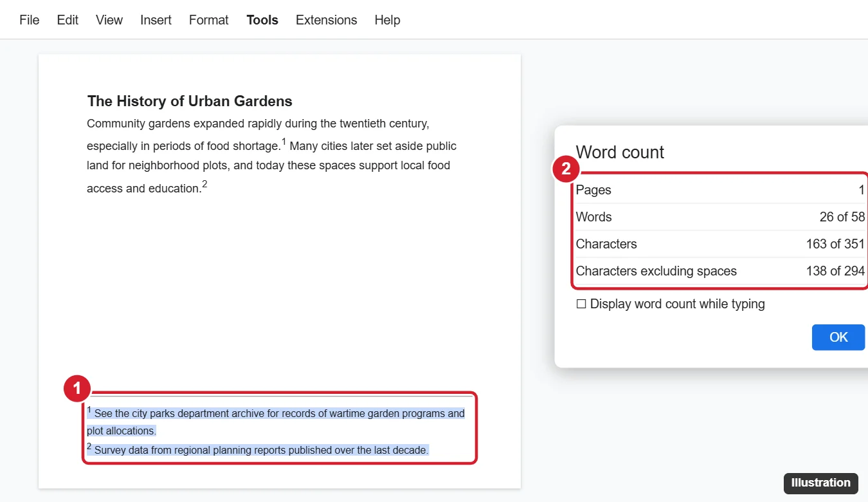This screenshot has height=502, width=868.
Task: Open the Edit menu
Action: (68, 20)
